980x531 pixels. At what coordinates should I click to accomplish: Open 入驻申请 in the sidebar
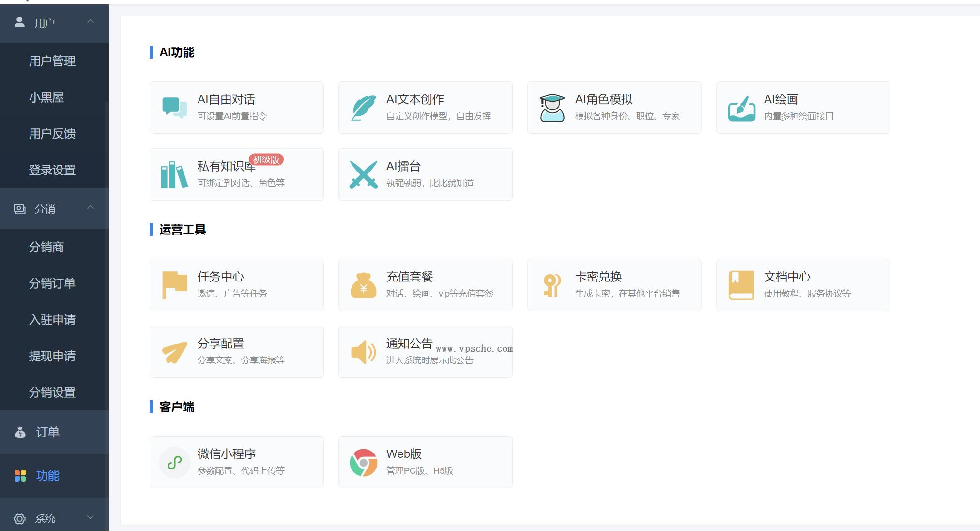click(52, 320)
